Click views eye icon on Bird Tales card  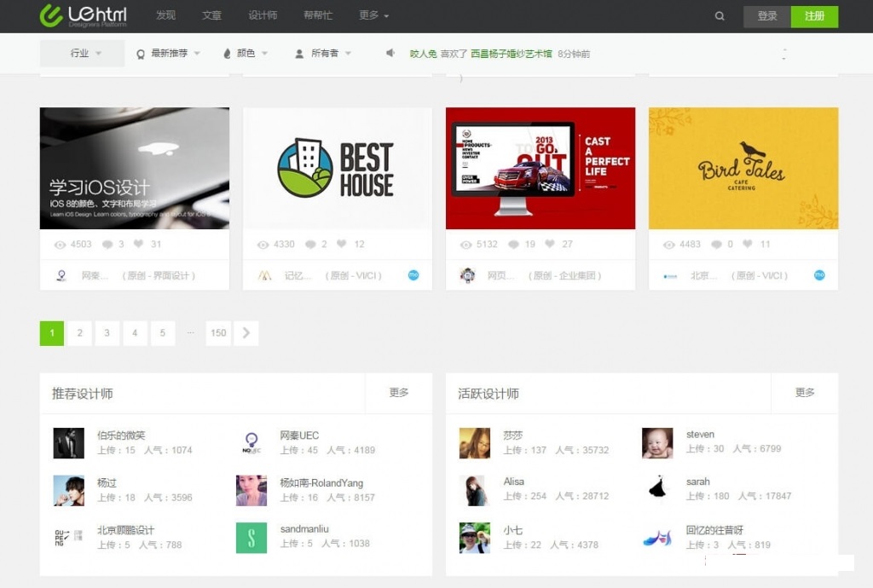point(669,244)
